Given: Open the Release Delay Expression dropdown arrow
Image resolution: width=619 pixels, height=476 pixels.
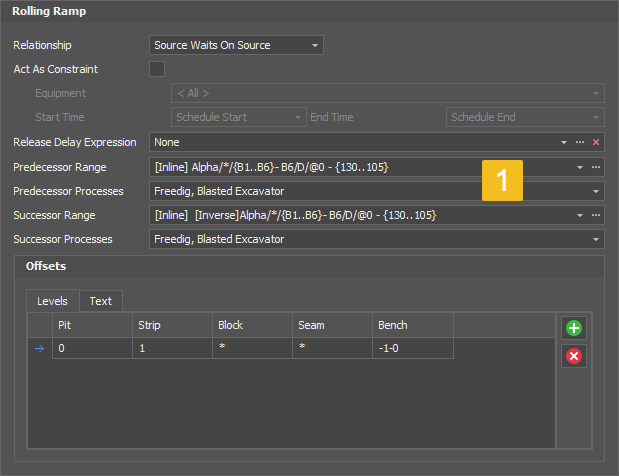Looking at the screenshot, I should click(x=564, y=142).
